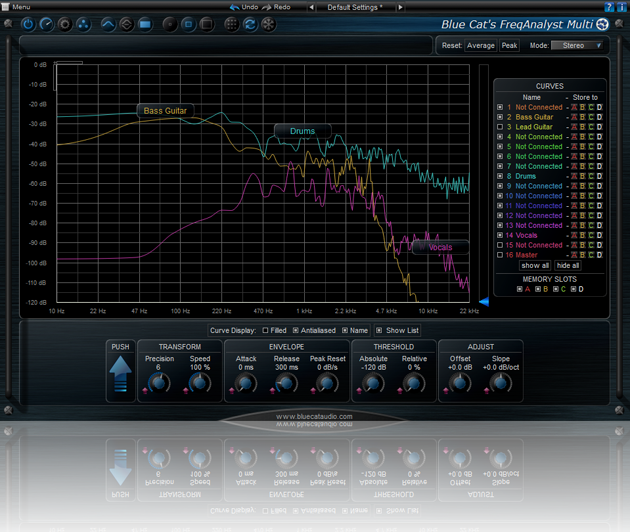Store Lead Guitar curve to slot B
The image size is (630, 532).
[583, 127]
